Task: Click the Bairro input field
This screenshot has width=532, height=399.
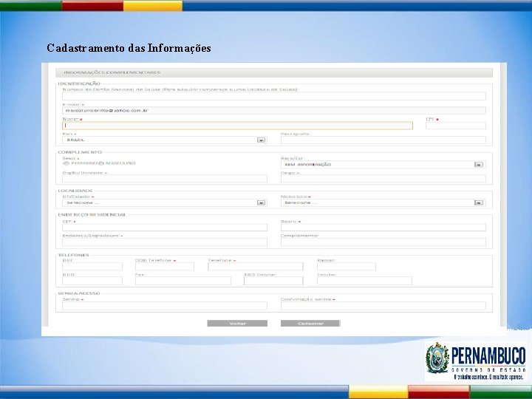Action: click(x=383, y=228)
